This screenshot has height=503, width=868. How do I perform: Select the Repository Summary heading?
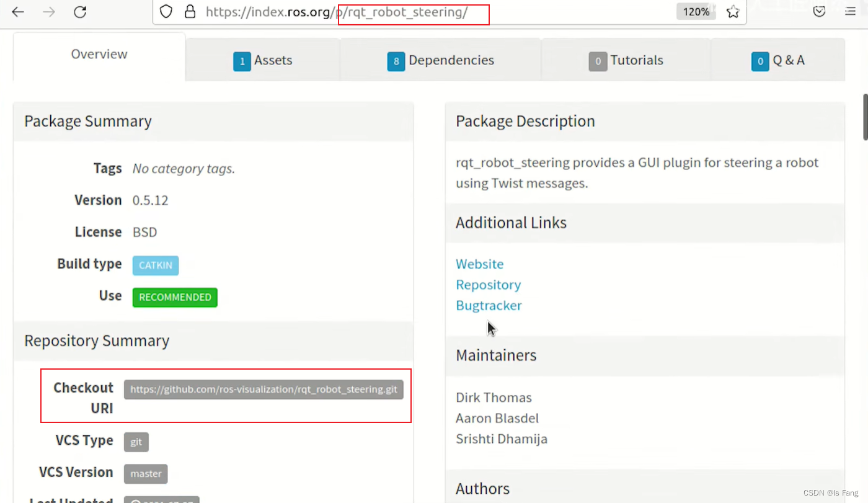97,341
